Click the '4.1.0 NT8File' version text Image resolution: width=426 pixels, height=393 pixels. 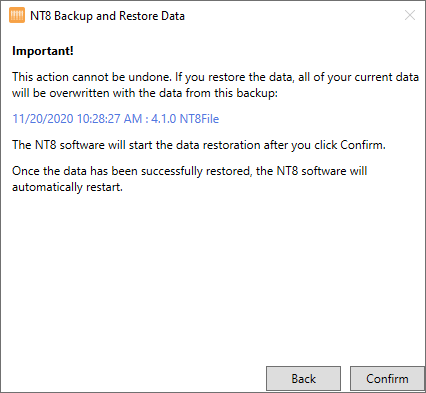click(x=185, y=119)
